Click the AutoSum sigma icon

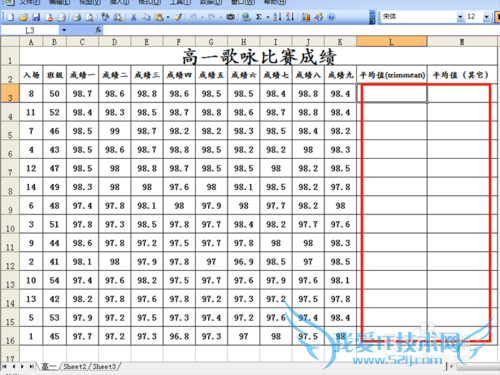259,17
